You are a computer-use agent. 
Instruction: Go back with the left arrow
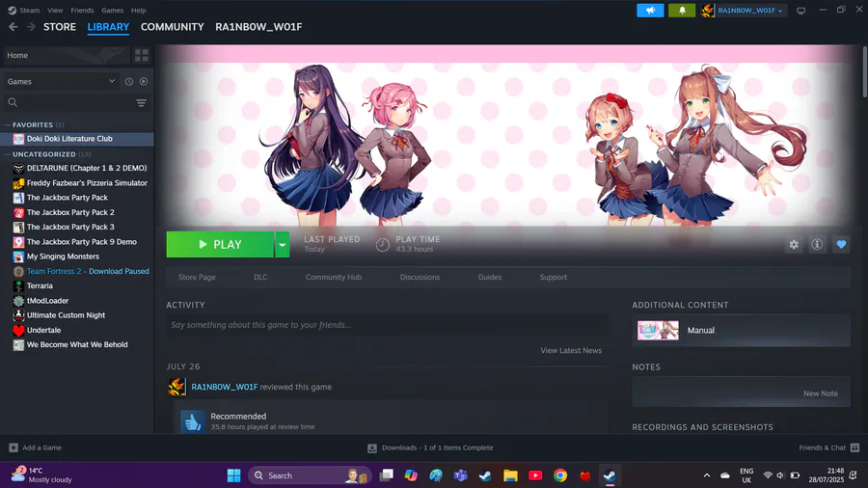14,27
